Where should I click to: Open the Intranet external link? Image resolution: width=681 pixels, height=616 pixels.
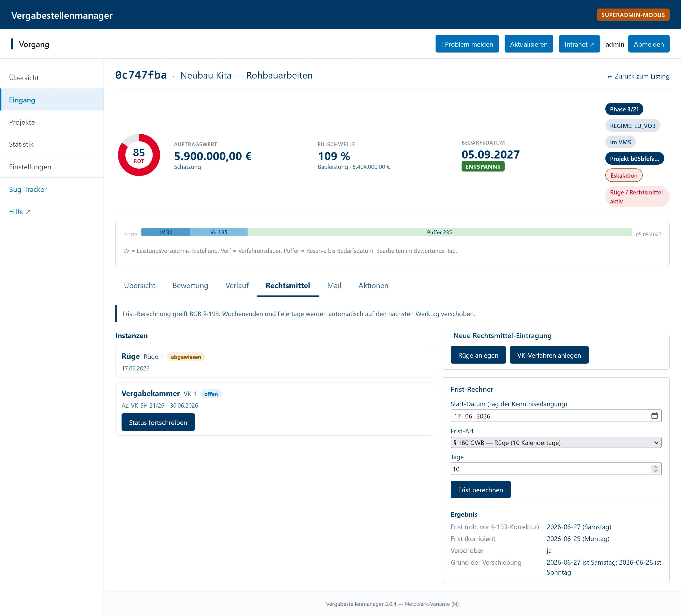[x=579, y=44]
